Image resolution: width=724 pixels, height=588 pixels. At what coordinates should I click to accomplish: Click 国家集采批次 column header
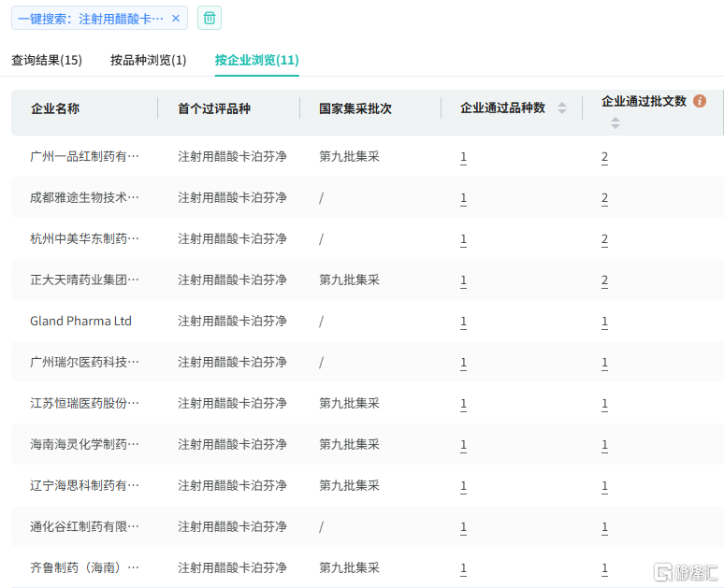[x=355, y=108]
